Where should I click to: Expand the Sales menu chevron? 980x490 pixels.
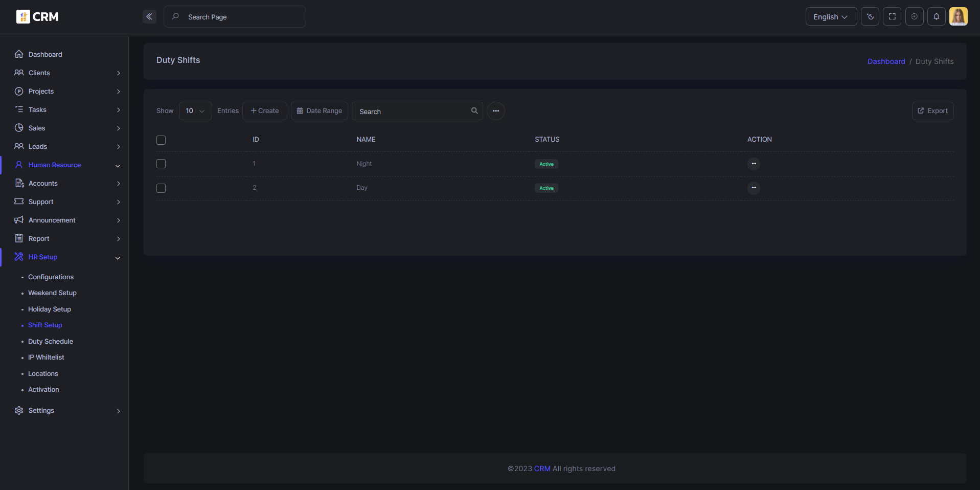click(x=118, y=128)
